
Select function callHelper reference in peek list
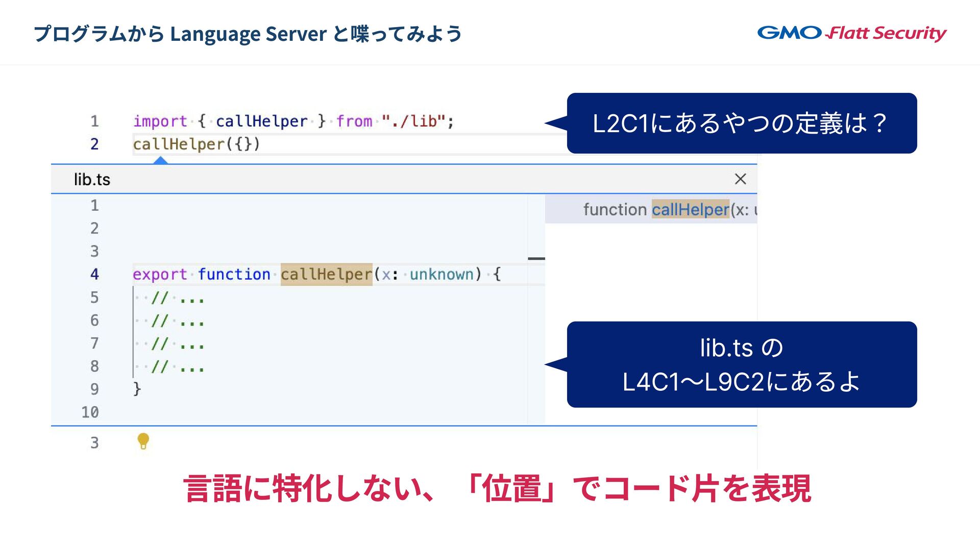[x=669, y=210]
